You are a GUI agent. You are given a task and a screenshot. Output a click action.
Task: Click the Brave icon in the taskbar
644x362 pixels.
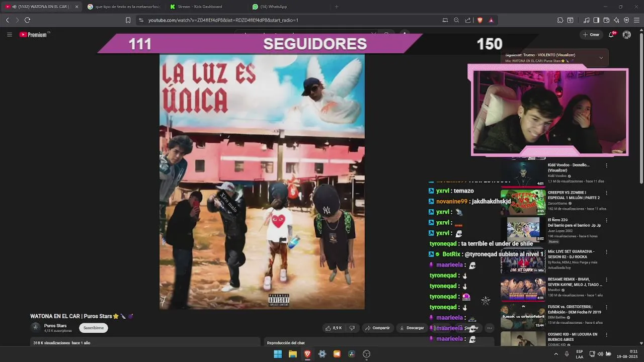click(307, 354)
